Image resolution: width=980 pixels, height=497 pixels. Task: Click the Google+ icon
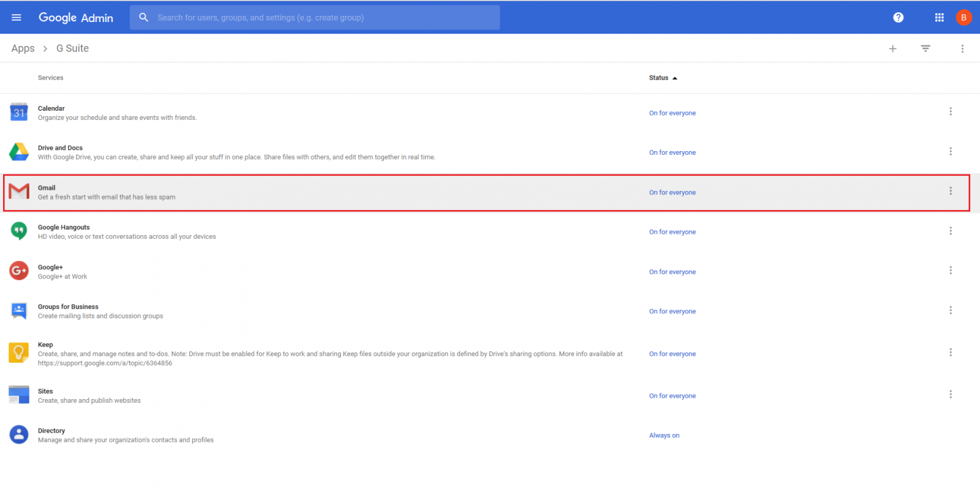[x=19, y=271]
